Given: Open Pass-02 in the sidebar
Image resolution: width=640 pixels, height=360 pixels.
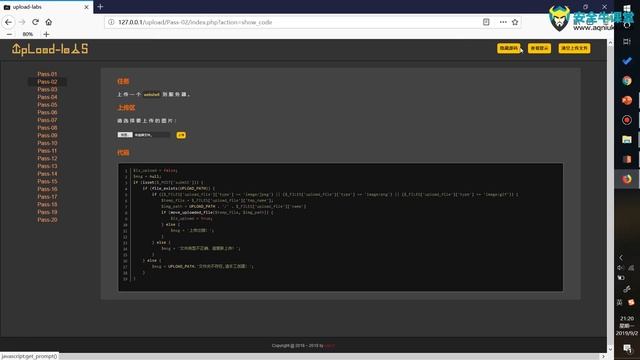Looking at the screenshot, I should [47, 82].
